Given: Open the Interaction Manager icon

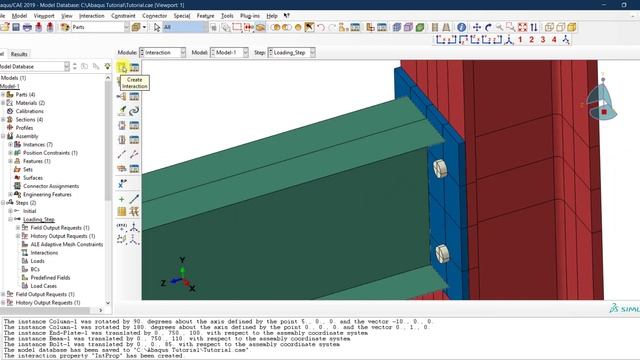Looking at the screenshot, I should click(x=134, y=67).
